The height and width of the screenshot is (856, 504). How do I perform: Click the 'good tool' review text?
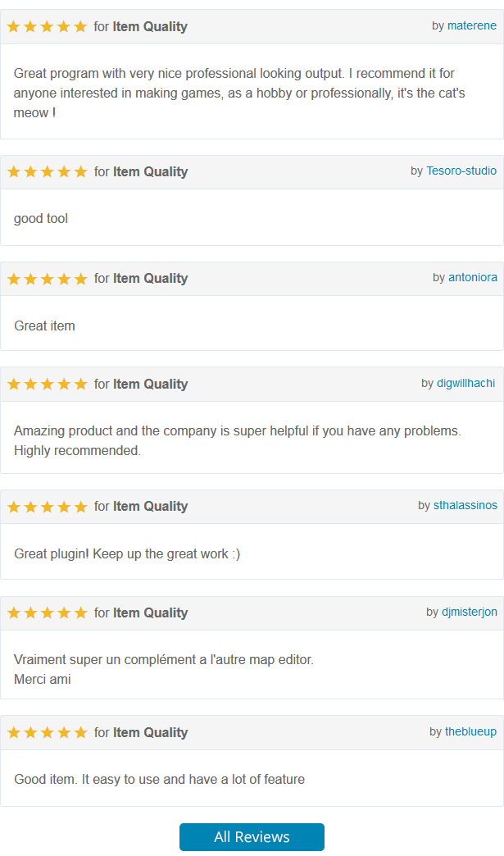[41, 218]
